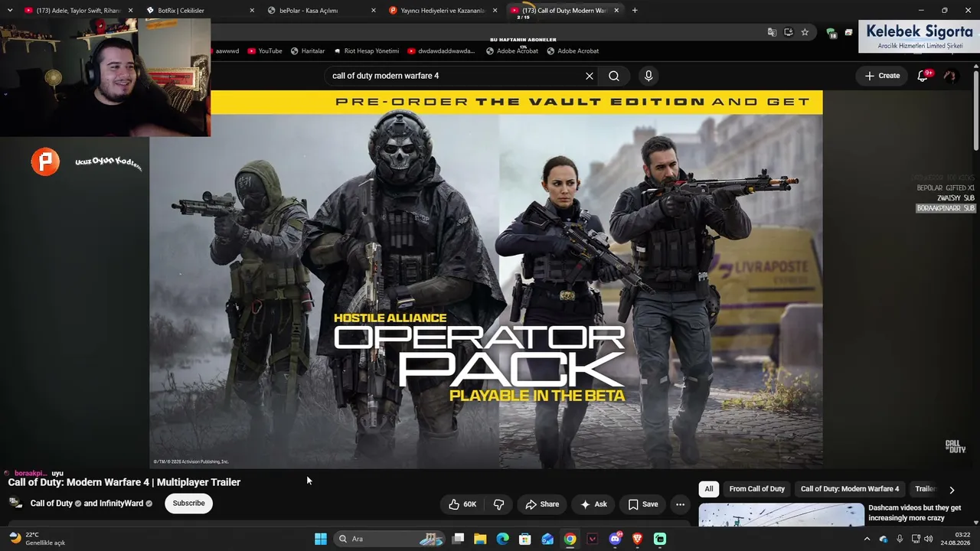Clear the YouTube search query
The image size is (980, 551).
tap(590, 76)
